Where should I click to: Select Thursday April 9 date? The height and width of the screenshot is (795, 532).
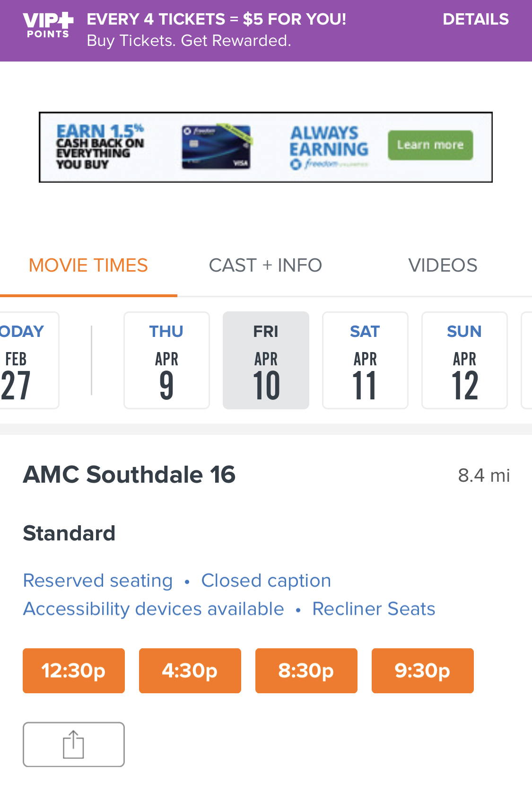pos(166,360)
